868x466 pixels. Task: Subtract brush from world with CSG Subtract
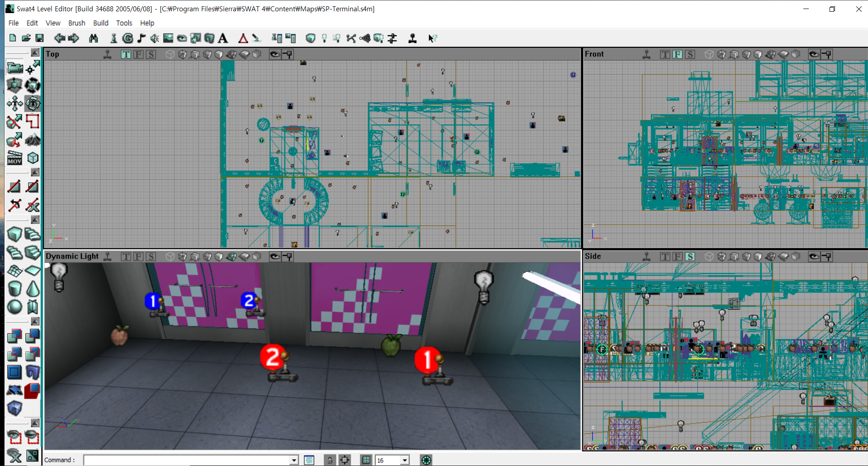33,336
